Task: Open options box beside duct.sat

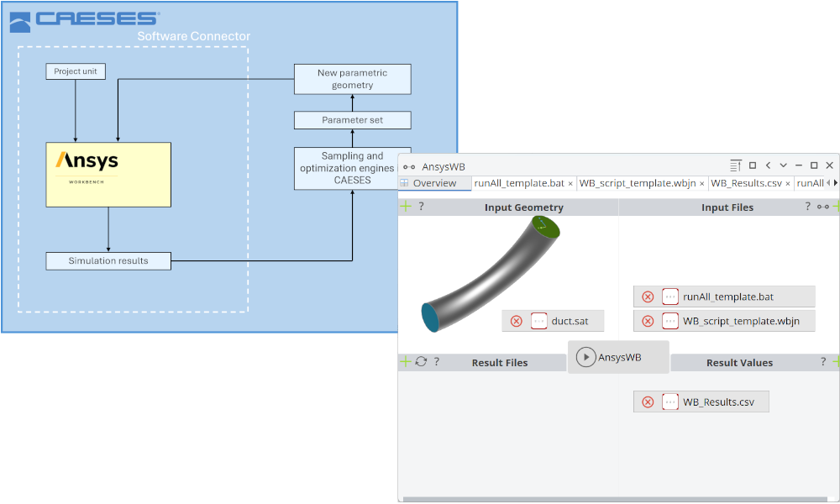Action: [539, 321]
